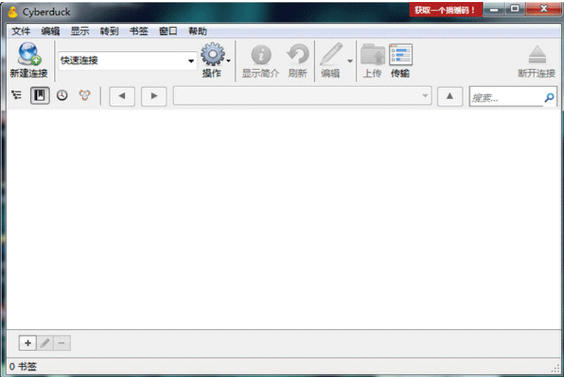The height and width of the screenshot is (377, 564).
Task: Switch to outline browser view
Action: pos(17,95)
